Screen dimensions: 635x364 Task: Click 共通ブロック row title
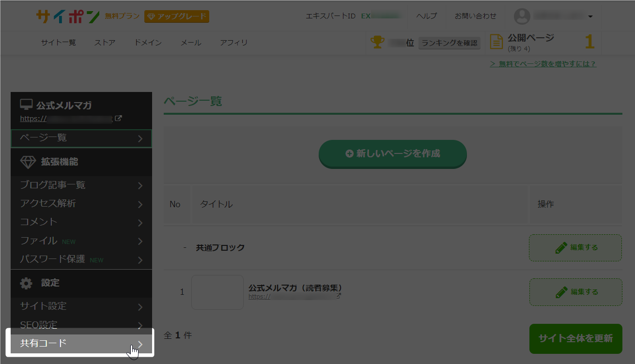coord(220,247)
